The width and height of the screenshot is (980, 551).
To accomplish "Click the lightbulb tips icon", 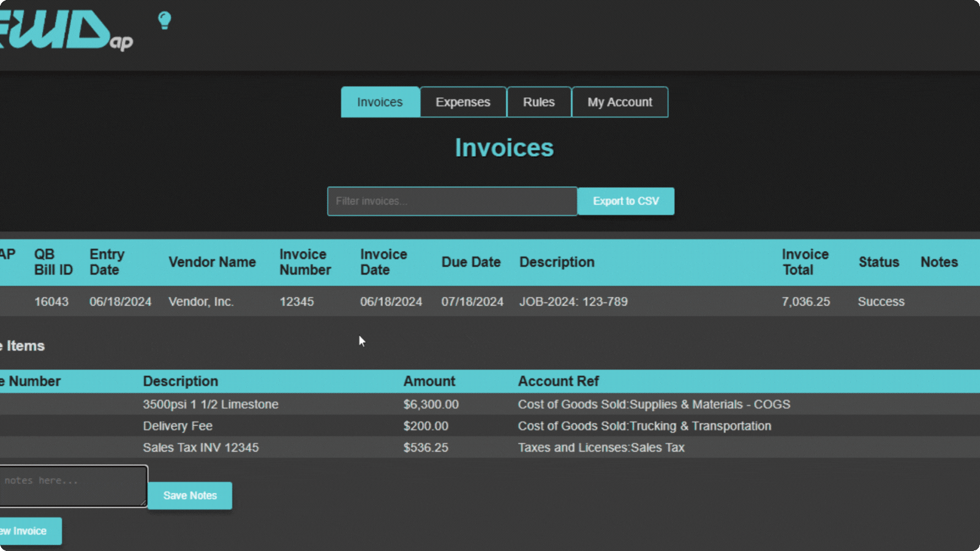I will 164,21.
